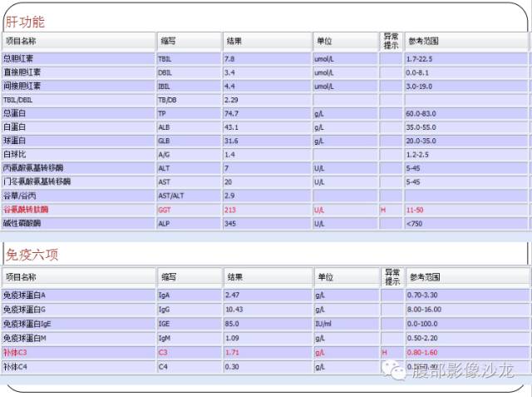This screenshot has width=532, height=397.
Task: Sort by 结果 header in 肝功能 table
Action: pos(267,42)
